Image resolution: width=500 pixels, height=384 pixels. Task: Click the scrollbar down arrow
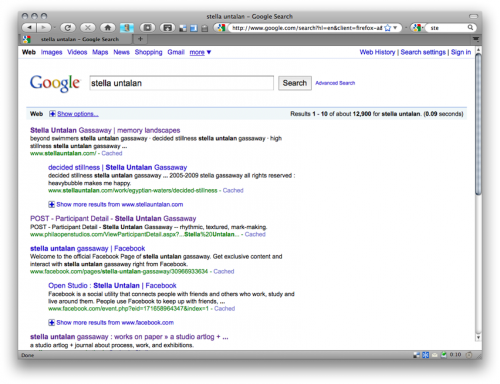478,337
